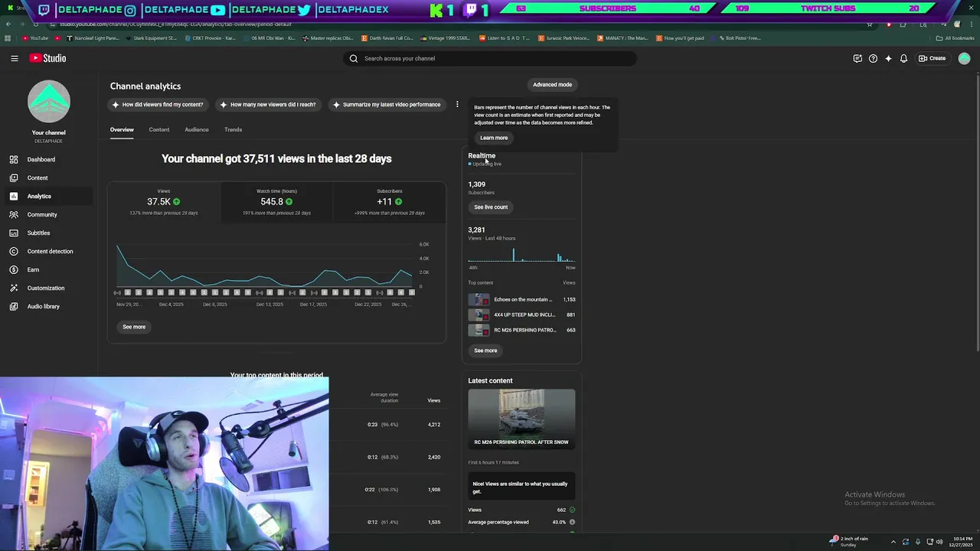Select the Watch time (hours) card

click(276, 202)
